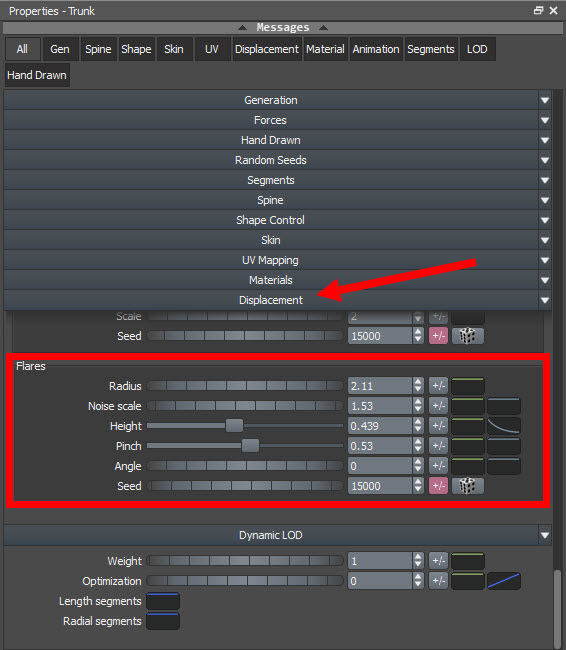
Task: Open Length segments curve editor
Action: pyautogui.click(x=163, y=601)
